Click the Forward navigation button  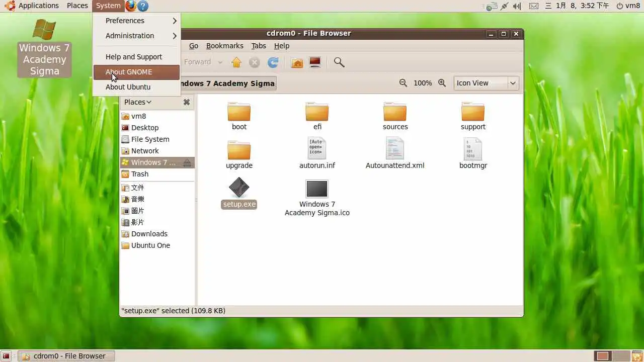point(197,62)
